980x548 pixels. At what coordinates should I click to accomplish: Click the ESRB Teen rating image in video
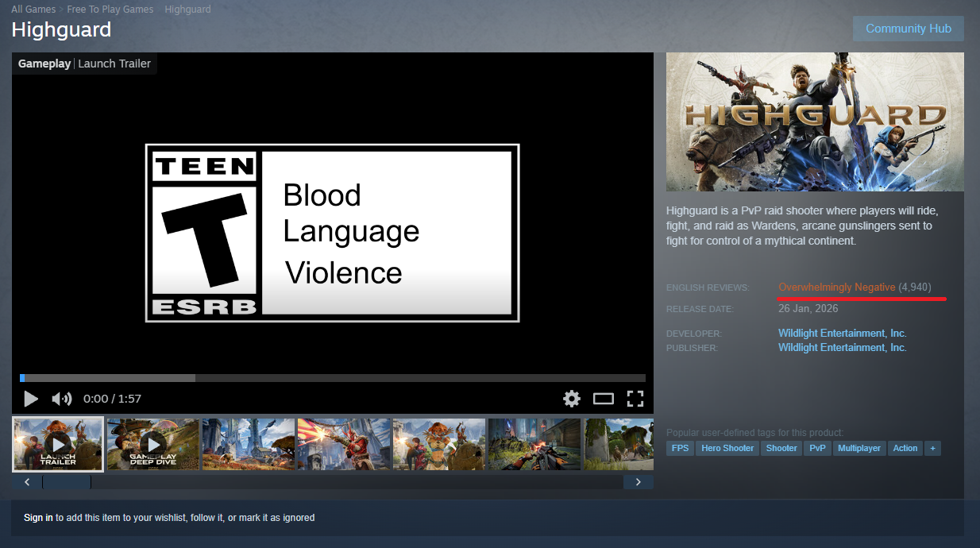tap(332, 233)
